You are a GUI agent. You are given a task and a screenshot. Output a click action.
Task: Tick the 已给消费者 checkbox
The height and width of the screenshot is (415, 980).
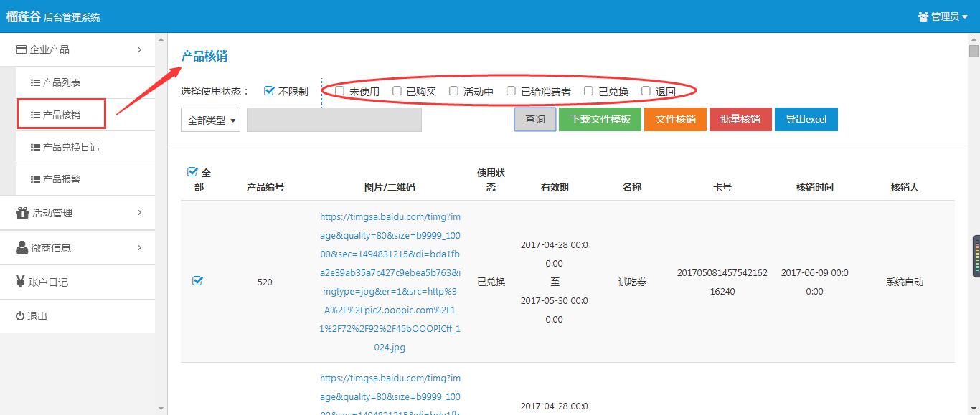[511, 91]
